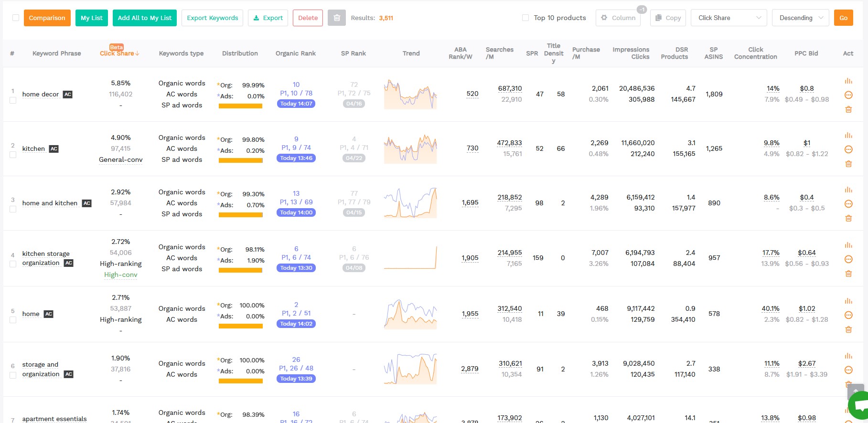The image size is (868, 423).
Task: Open bar chart icon for kitchen storage organization row
Action: (x=848, y=245)
